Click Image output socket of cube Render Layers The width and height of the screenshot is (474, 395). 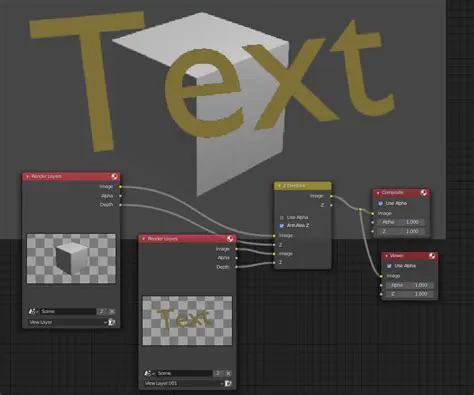click(120, 187)
